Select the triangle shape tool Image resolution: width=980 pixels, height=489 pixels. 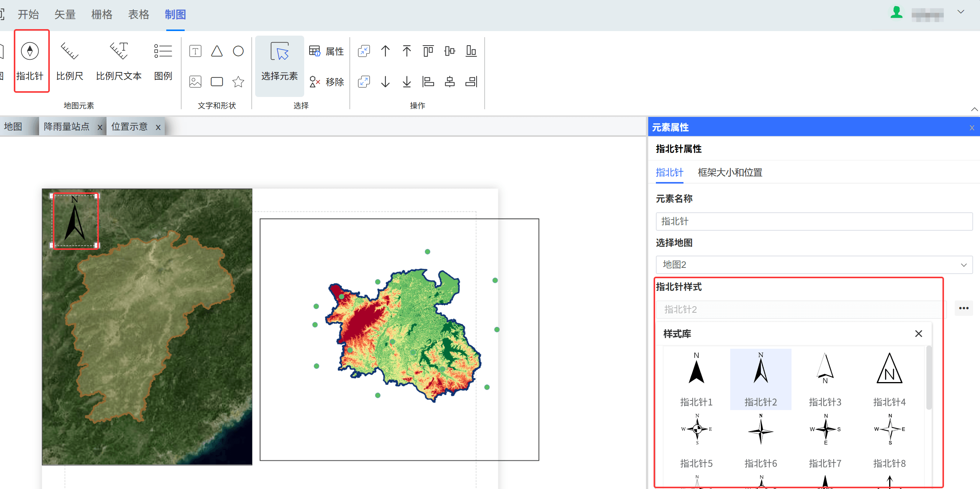click(217, 51)
